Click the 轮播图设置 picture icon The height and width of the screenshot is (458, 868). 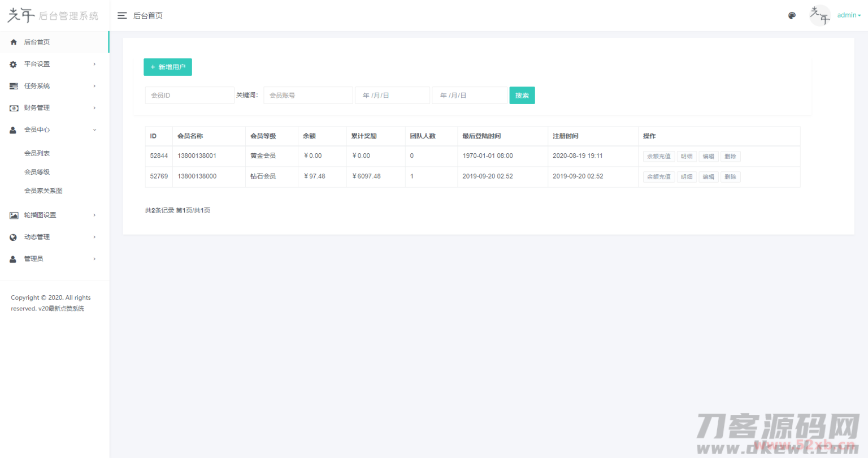tap(14, 215)
